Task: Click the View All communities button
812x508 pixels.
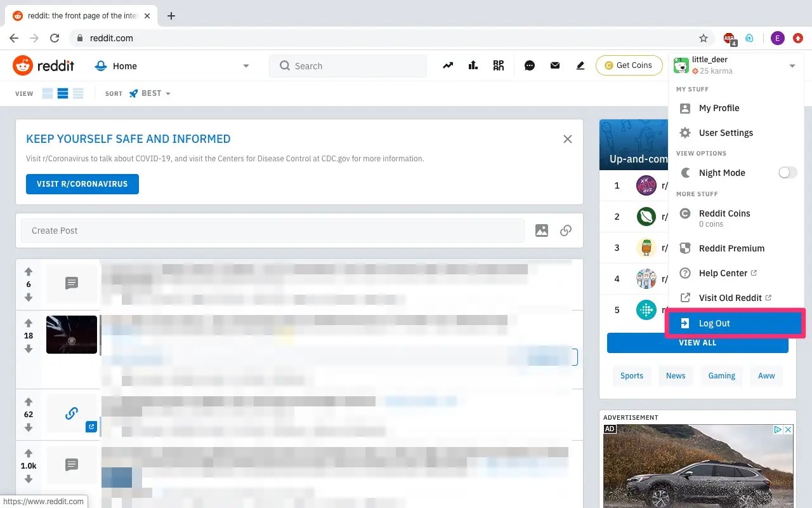Action: click(x=698, y=343)
